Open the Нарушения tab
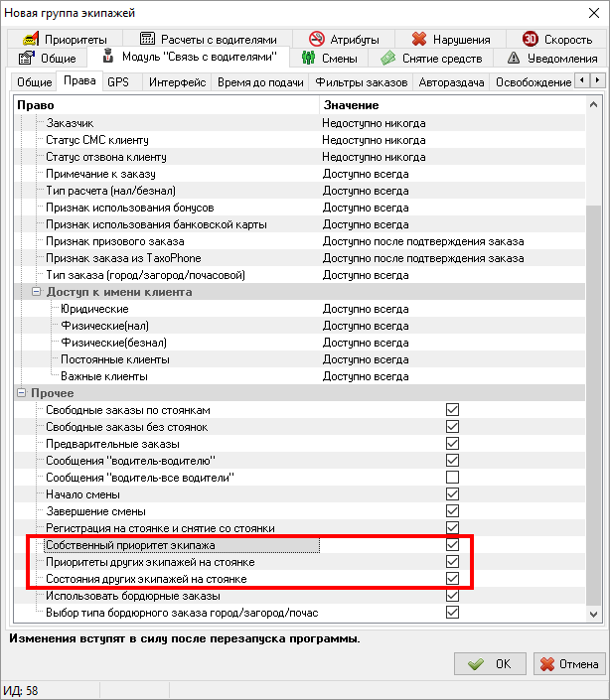610x700 pixels. coord(451,39)
